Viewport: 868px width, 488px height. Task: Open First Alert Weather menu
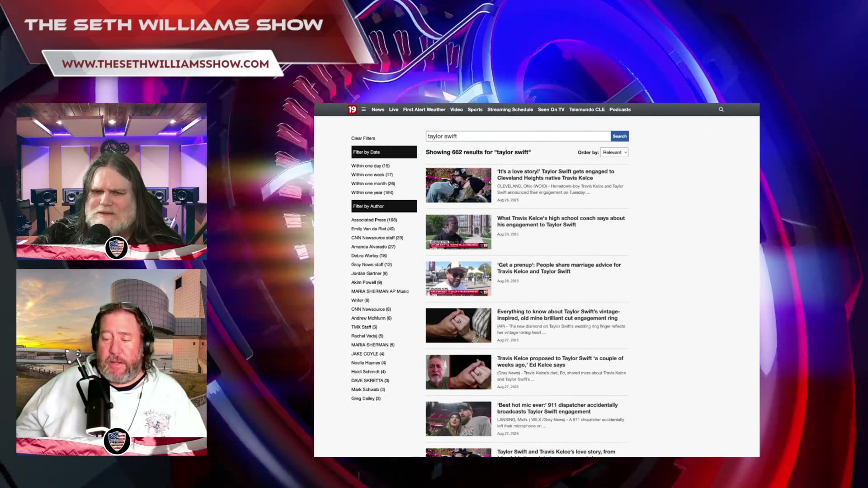424,110
